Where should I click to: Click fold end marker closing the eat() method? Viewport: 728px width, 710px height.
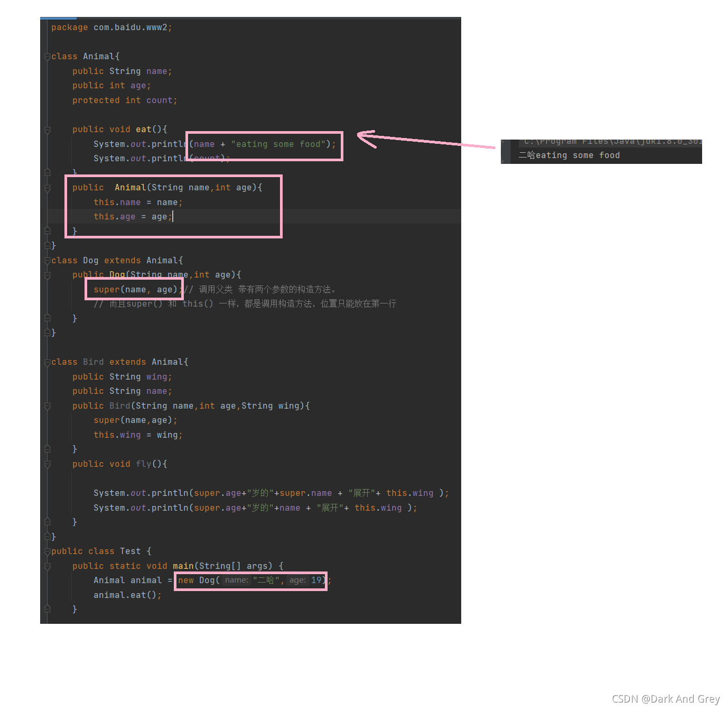[47, 172]
